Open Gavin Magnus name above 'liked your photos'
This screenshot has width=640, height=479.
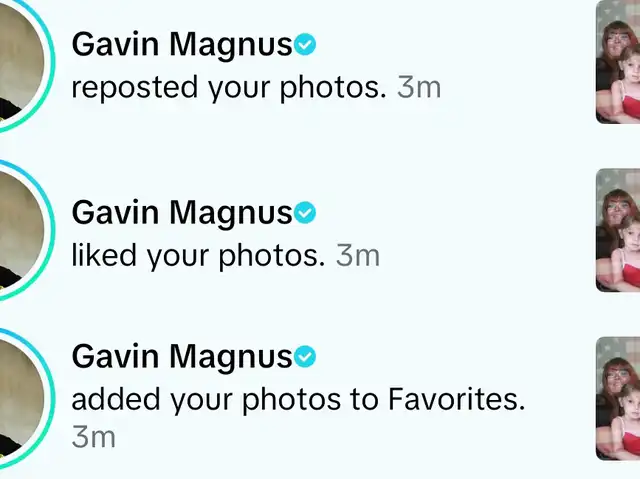(x=182, y=213)
